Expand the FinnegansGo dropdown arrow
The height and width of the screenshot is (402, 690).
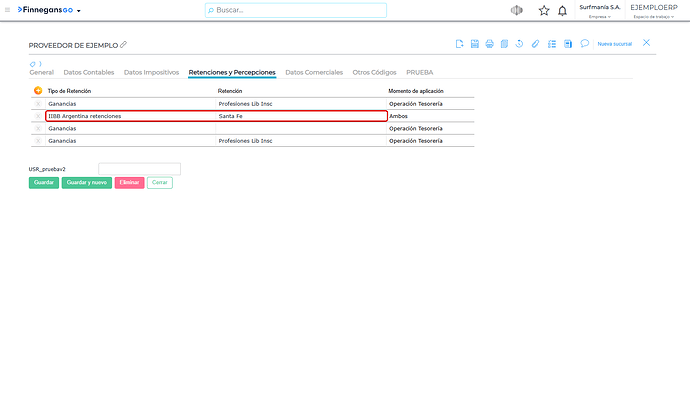(x=79, y=11)
